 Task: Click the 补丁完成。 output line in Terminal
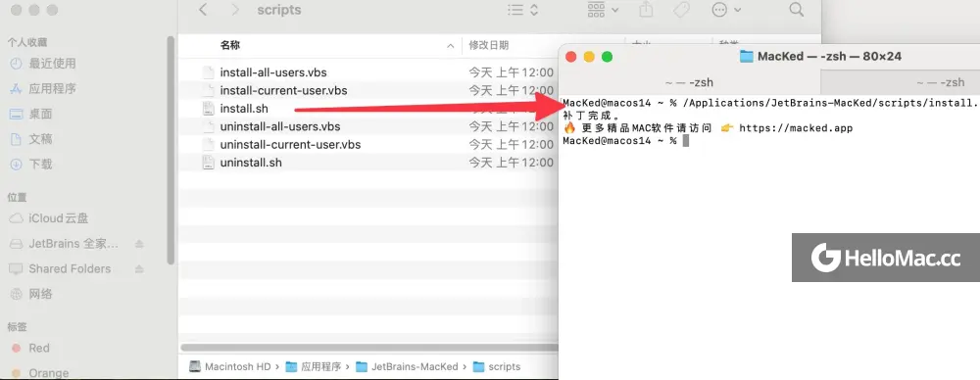point(592,116)
